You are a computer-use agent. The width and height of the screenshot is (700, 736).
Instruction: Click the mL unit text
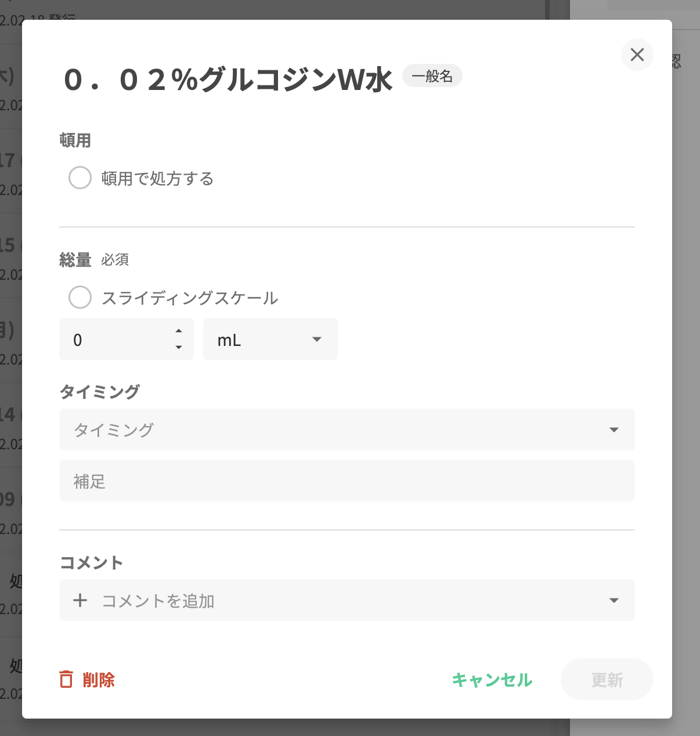[229, 340]
